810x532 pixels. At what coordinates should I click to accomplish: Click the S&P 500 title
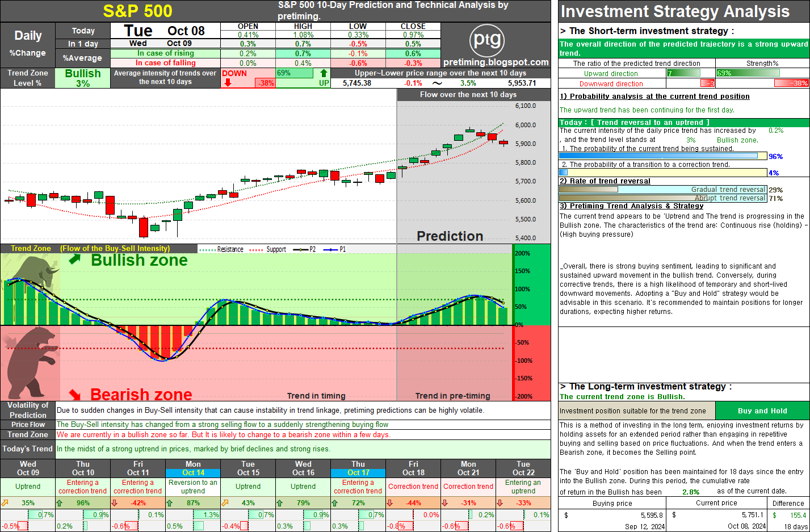click(138, 11)
